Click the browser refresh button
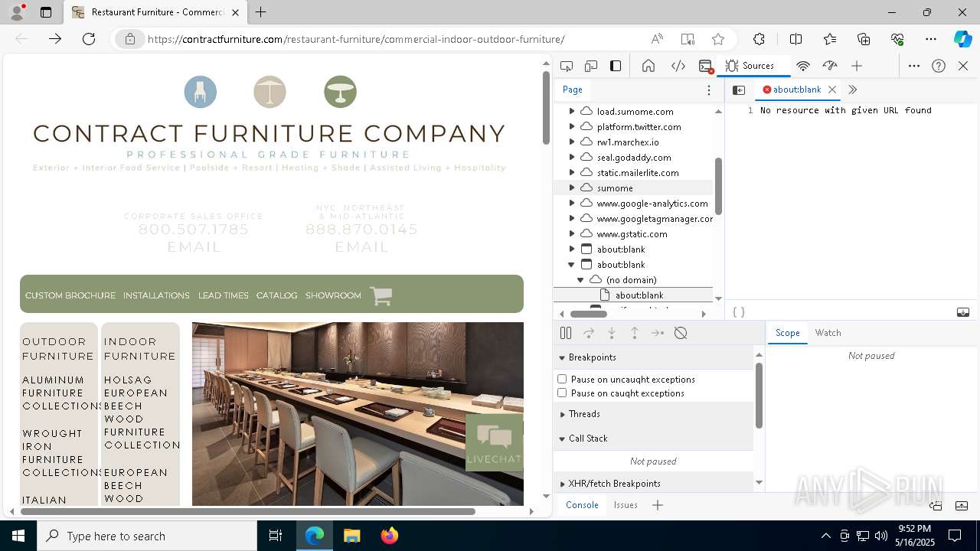The width and height of the screenshot is (980, 551). click(x=89, y=39)
